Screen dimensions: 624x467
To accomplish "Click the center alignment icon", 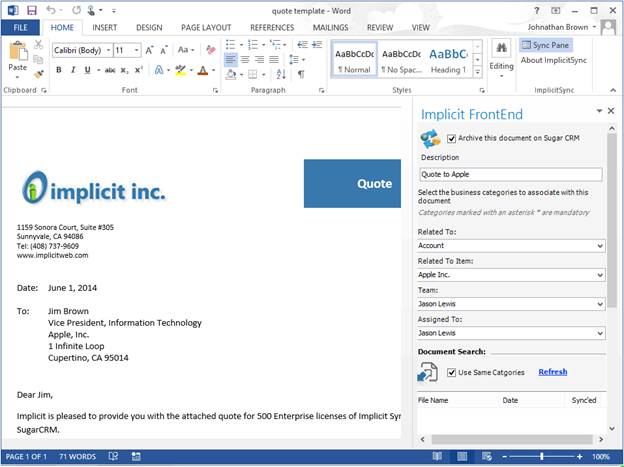I will point(247,60).
